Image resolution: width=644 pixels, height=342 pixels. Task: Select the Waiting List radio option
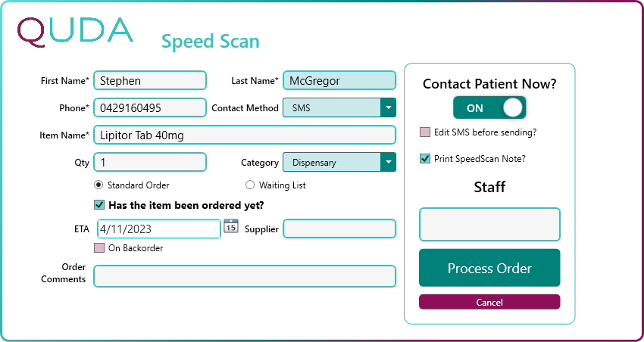[250, 185]
